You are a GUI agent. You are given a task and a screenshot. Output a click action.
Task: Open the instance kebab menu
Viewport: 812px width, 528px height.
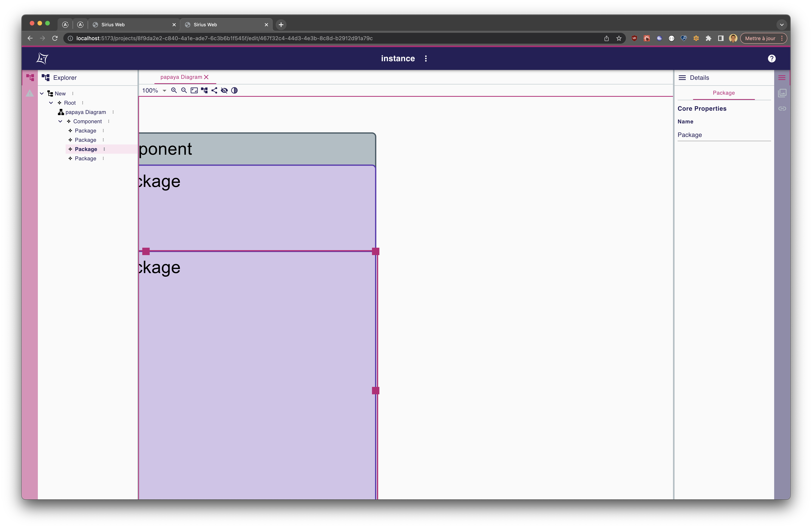pyautogui.click(x=425, y=58)
